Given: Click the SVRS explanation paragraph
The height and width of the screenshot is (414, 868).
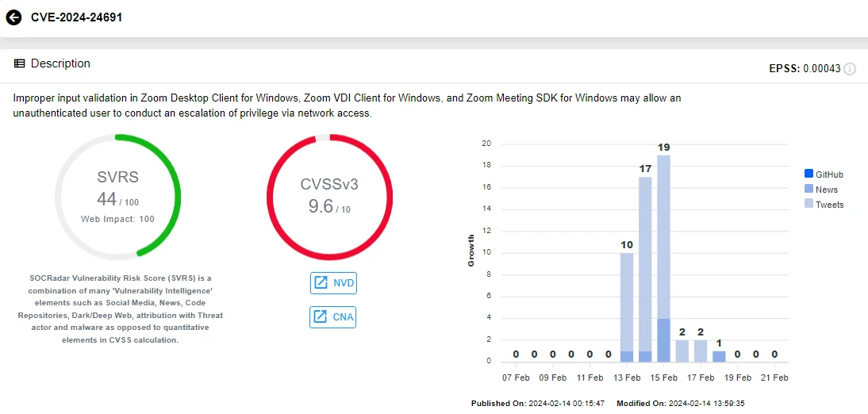Looking at the screenshot, I should tap(120, 309).
